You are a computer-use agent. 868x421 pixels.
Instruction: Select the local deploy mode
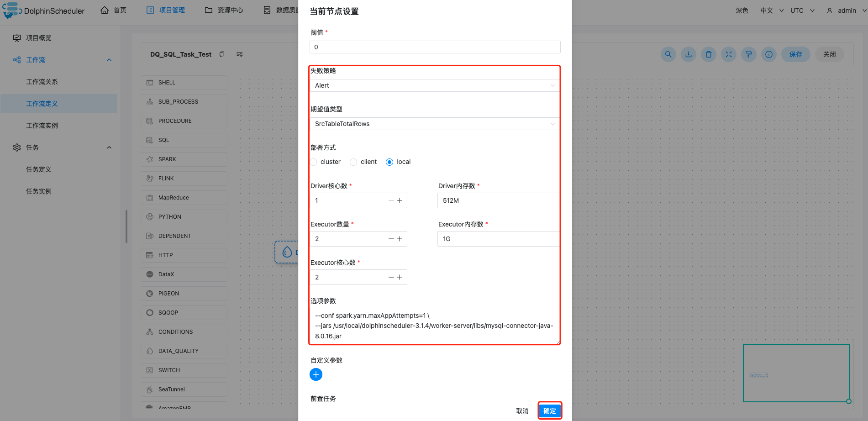click(x=398, y=162)
